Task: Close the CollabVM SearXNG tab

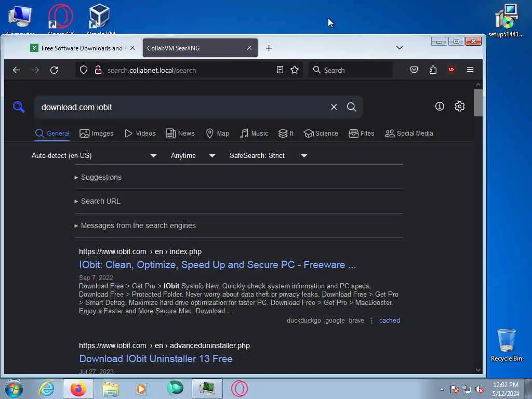Action: (249, 48)
